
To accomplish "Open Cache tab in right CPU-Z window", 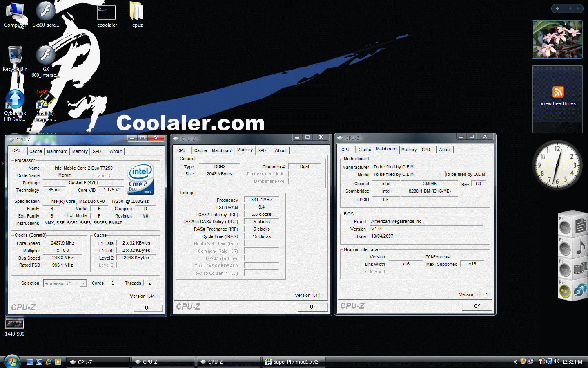I will point(365,150).
